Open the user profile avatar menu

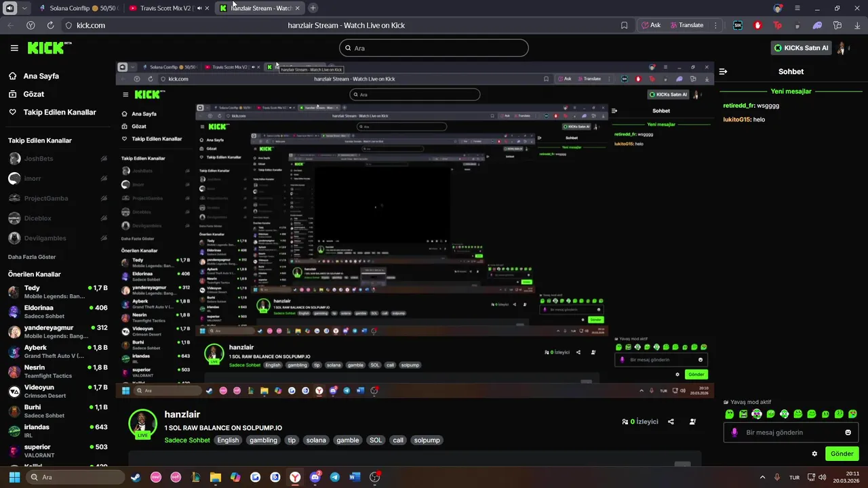coord(842,48)
